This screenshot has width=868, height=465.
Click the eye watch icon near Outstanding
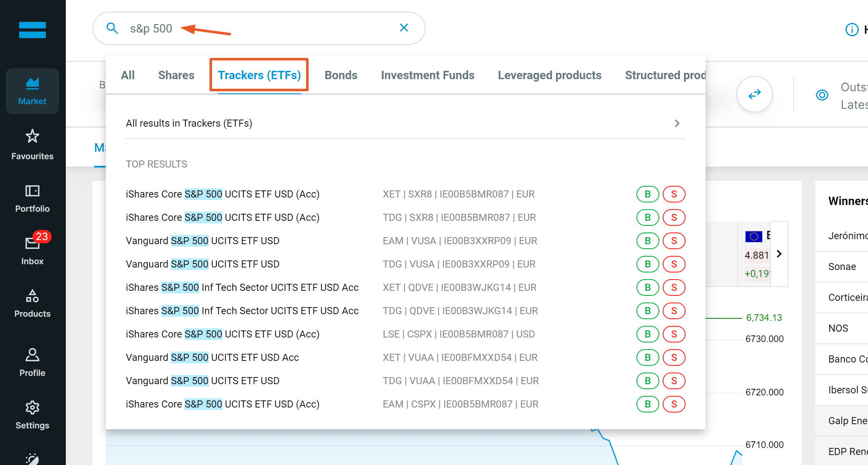click(x=822, y=95)
